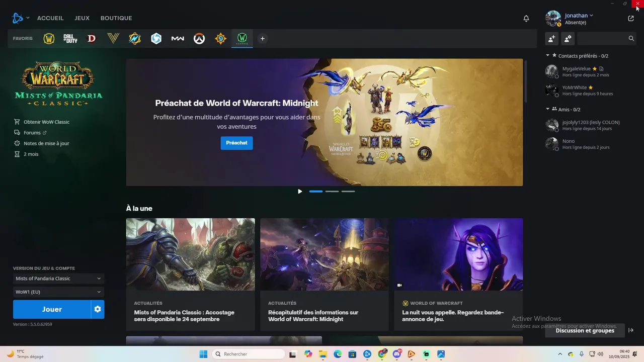
Task: Click the main content scrollbar
Action: click(x=526, y=80)
